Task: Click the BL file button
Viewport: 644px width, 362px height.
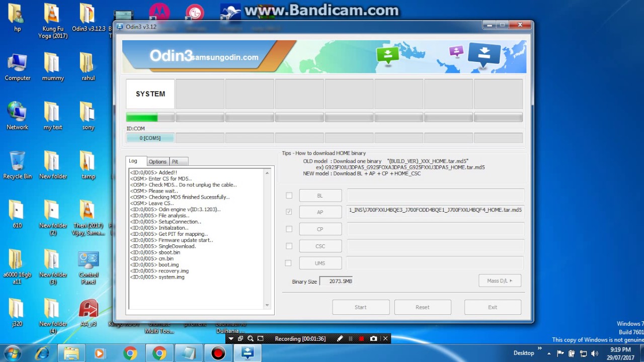Action: click(320, 196)
